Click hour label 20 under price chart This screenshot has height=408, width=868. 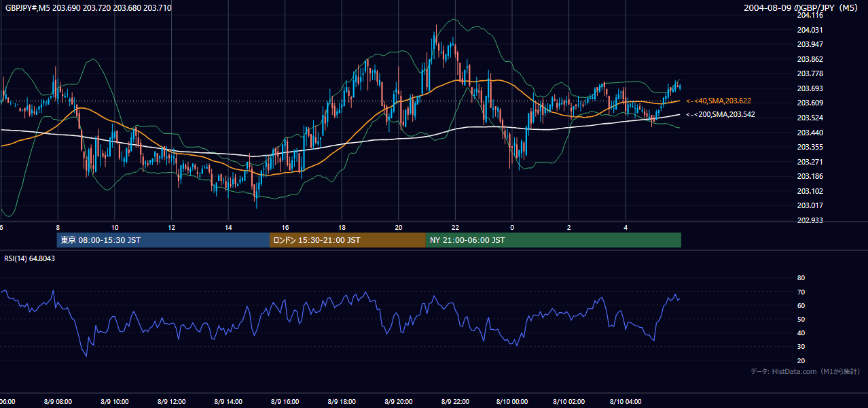click(399, 227)
